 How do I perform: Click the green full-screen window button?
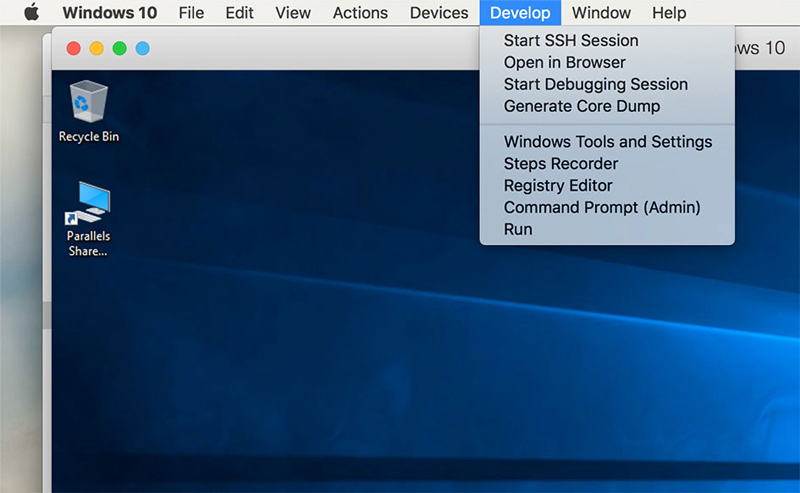tap(119, 48)
